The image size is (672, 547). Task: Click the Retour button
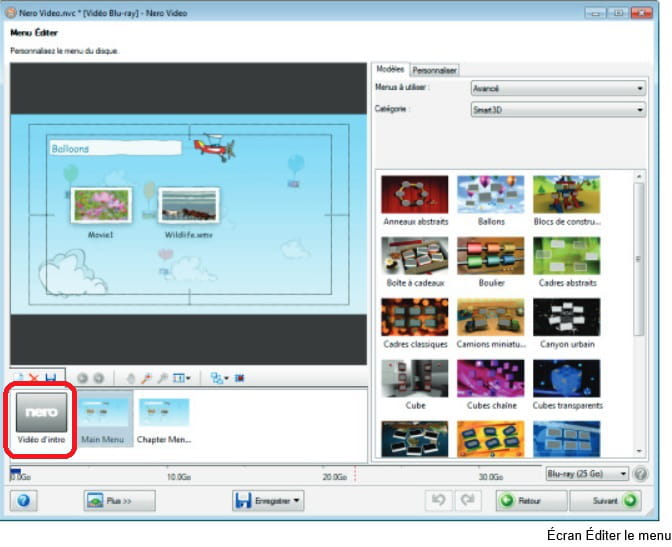531,500
